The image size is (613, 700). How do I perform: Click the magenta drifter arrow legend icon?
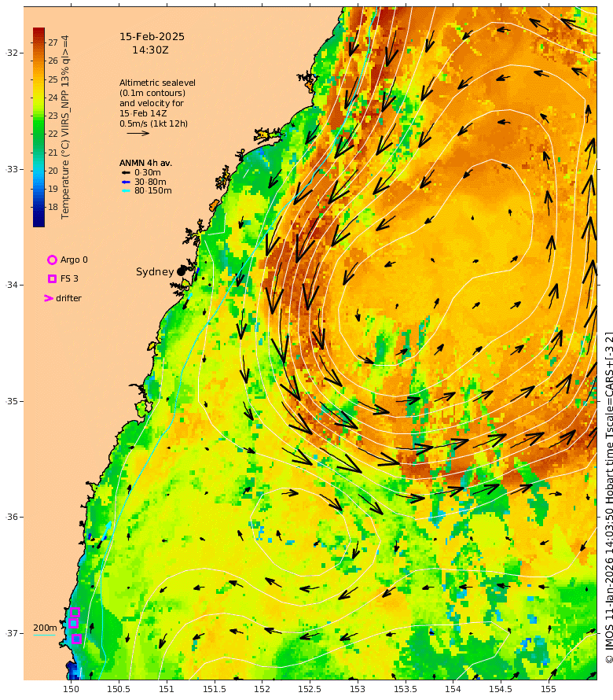coord(49,298)
